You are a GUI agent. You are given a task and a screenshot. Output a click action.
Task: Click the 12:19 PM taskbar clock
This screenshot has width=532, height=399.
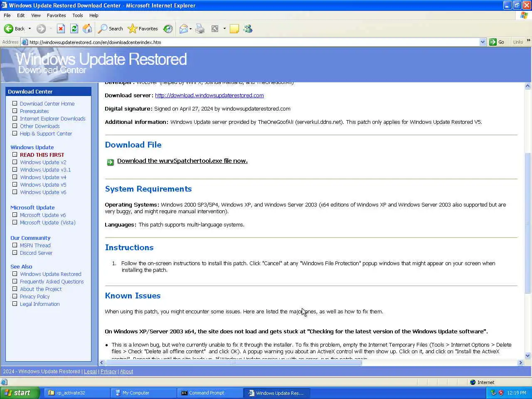[x=517, y=393]
